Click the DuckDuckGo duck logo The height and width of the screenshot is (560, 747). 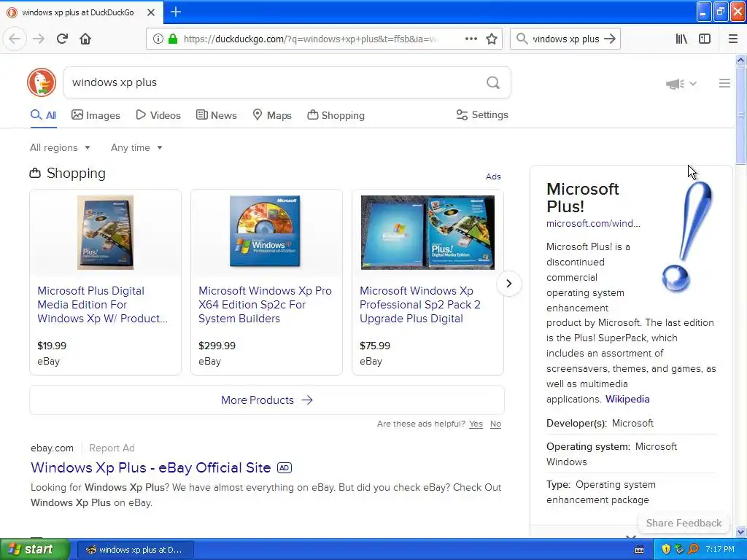pos(42,82)
